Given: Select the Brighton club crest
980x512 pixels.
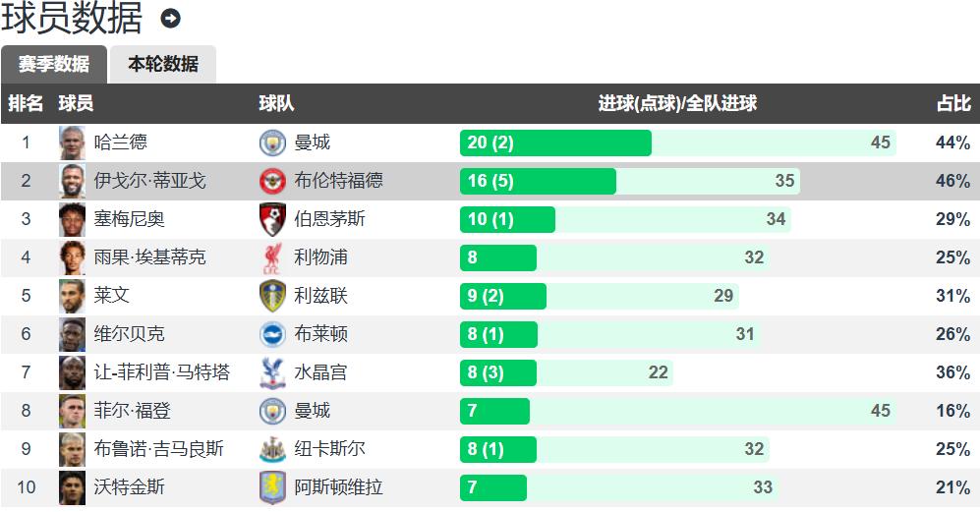Looking at the screenshot, I should pos(272,334).
